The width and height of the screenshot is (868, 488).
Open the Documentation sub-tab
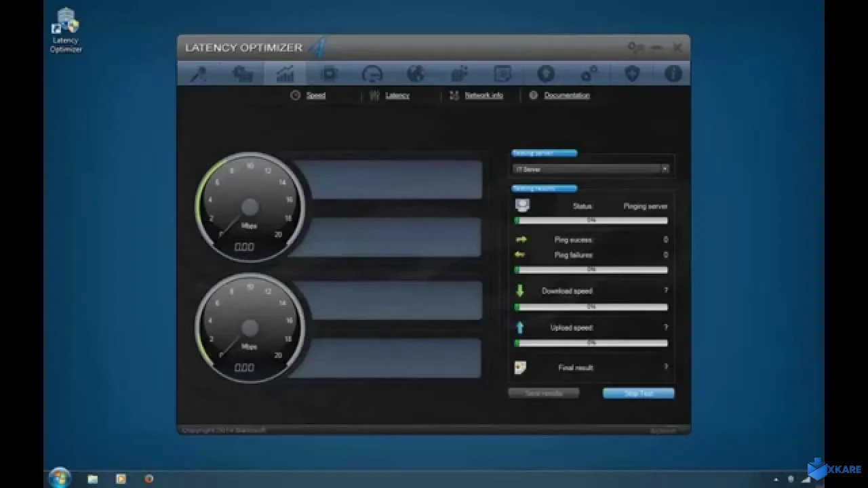pyautogui.click(x=567, y=96)
